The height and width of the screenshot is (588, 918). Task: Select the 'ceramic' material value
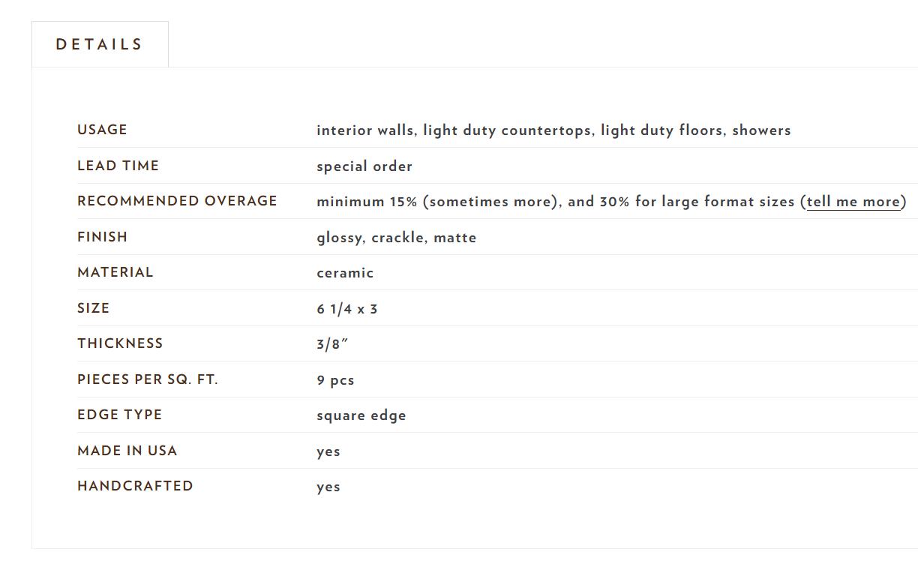345,273
